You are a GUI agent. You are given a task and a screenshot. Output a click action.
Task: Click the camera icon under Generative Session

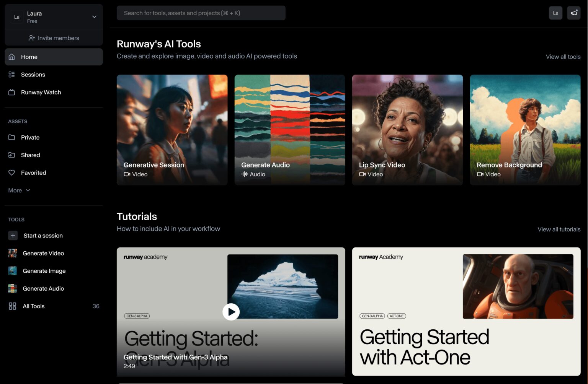pyautogui.click(x=127, y=174)
